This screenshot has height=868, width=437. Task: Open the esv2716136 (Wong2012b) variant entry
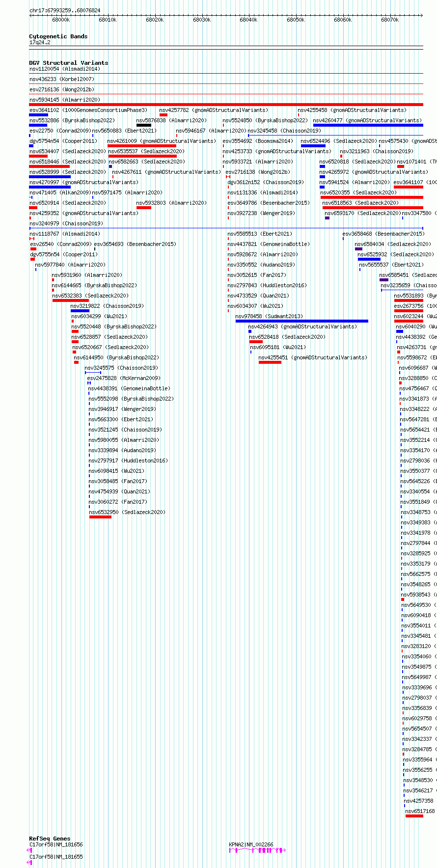pos(61,90)
